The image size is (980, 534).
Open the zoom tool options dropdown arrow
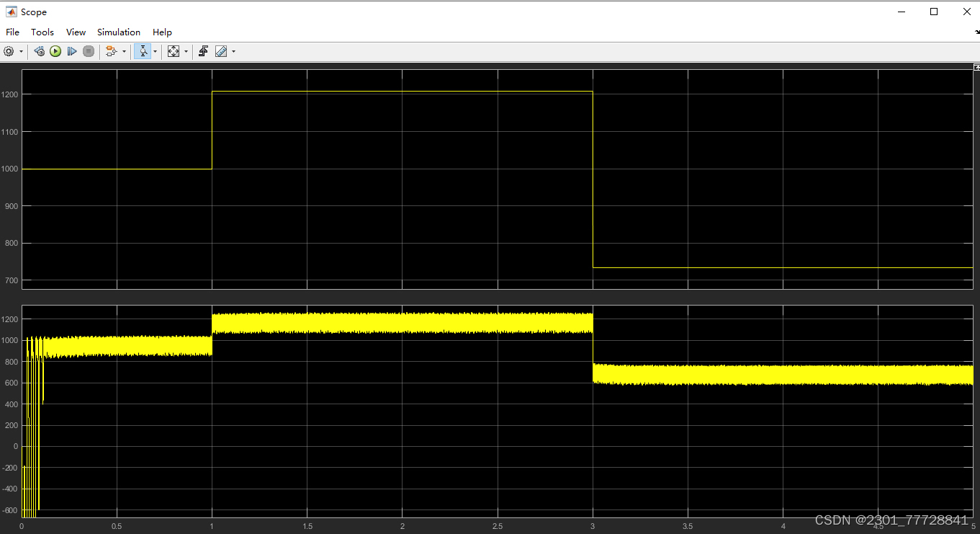coord(155,52)
